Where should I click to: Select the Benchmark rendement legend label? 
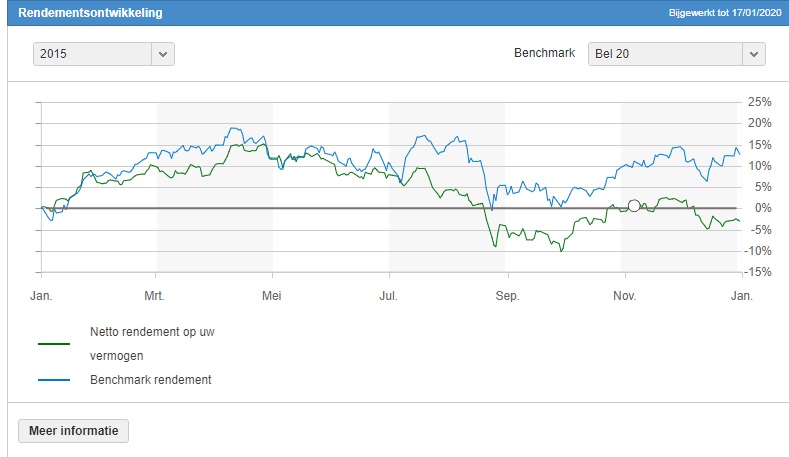150,380
